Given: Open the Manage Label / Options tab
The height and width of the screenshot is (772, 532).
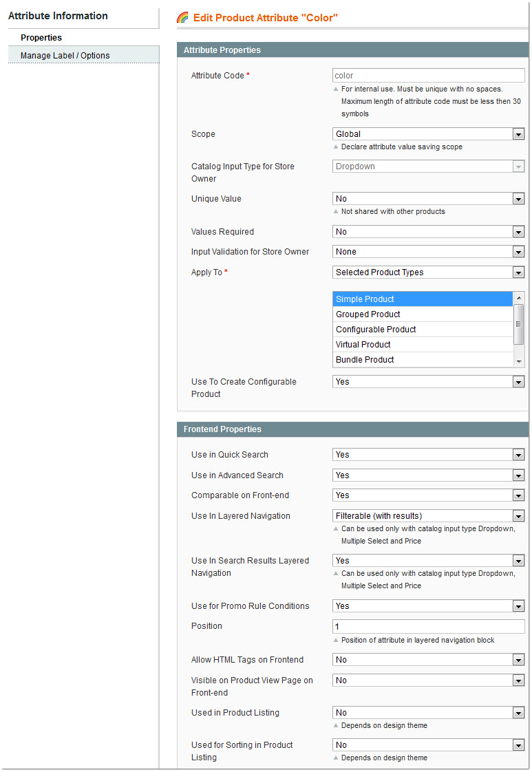Looking at the screenshot, I should (84, 55).
